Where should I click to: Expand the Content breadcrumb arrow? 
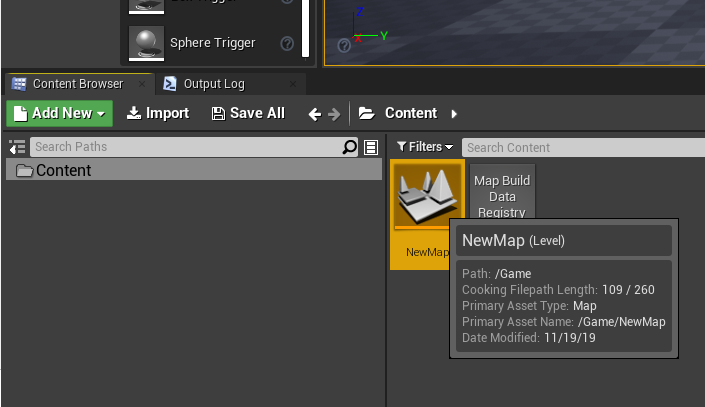454,114
